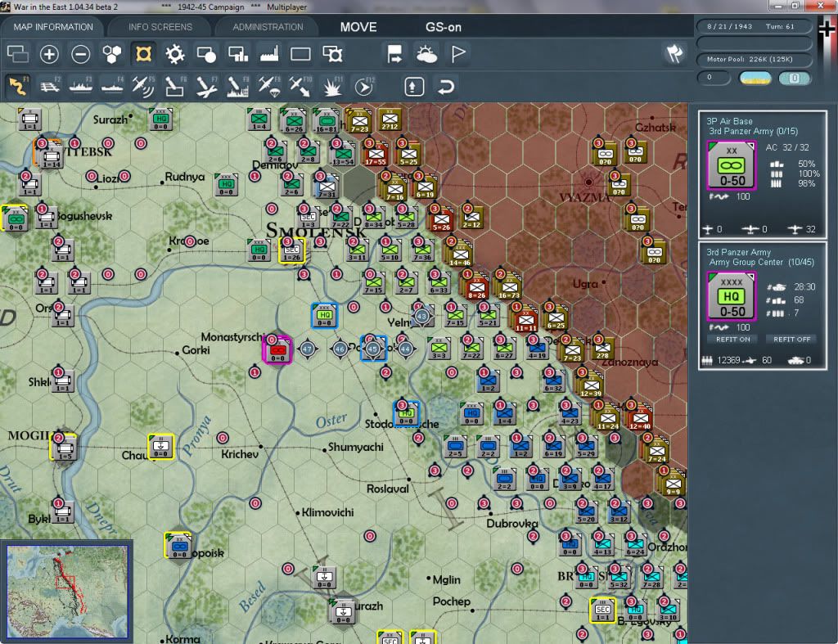Select the magenta-outlined red unit near Monastyrschina
838x644 pixels.
pos(277,349)
